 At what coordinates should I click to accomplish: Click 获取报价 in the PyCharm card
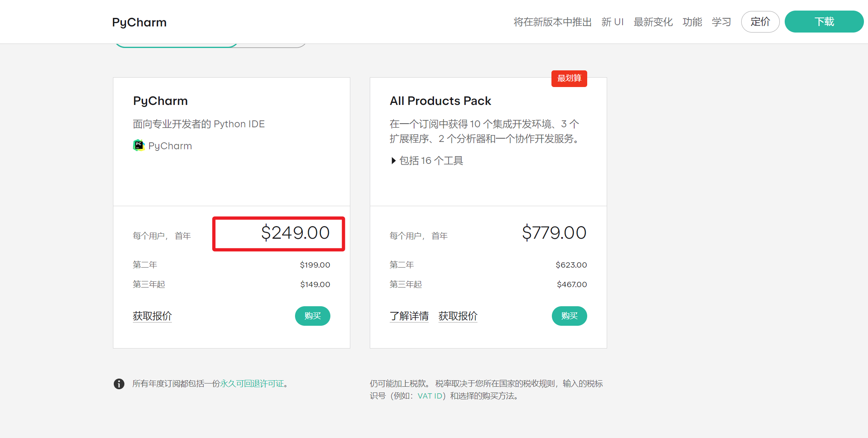click(152, 316)
